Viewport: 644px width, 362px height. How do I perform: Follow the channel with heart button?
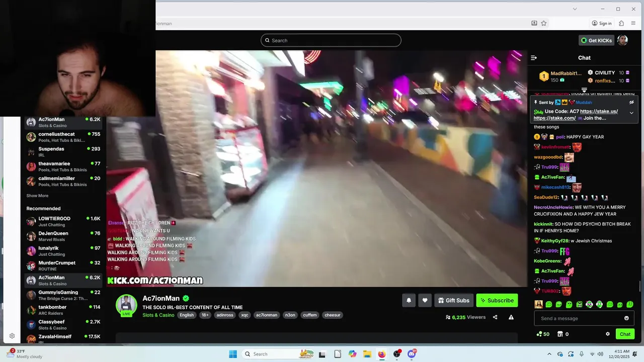[425, 300]
